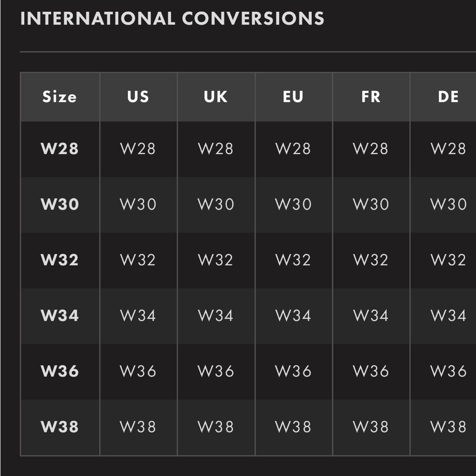Select the US column header
Viewport: 476px width, 476px height.
coord(139,97)
